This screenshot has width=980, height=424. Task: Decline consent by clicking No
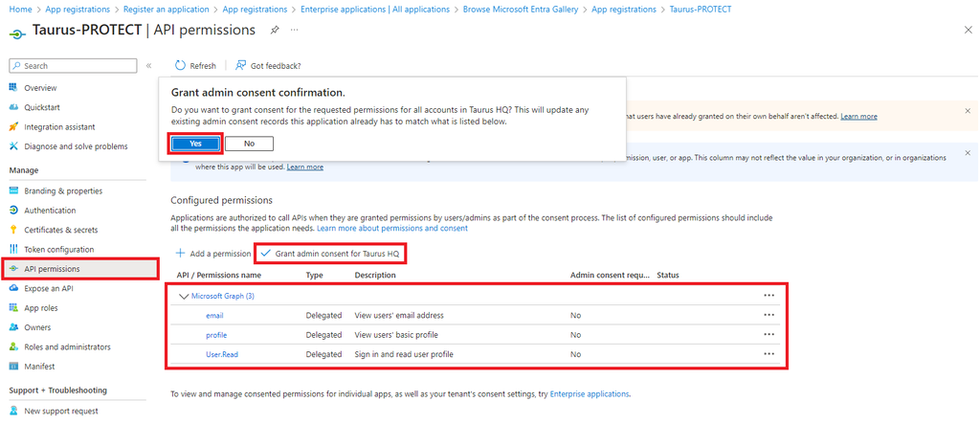coord(250,144)
